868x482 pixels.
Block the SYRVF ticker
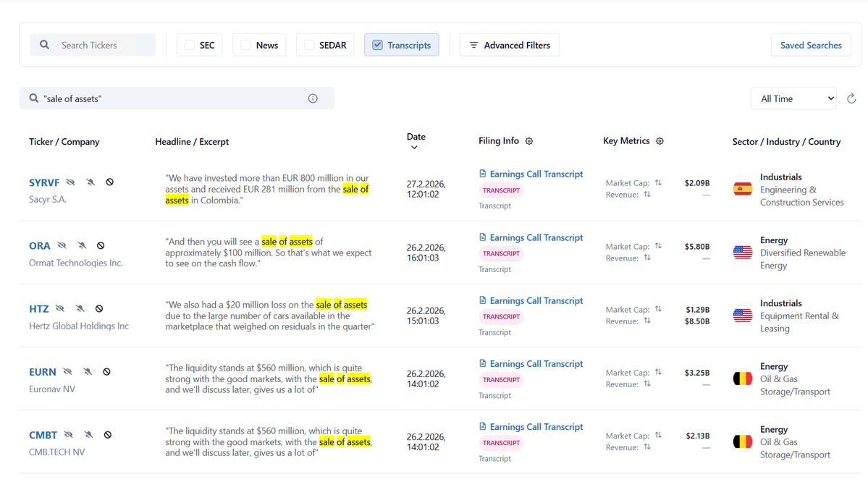pos(109,182)
